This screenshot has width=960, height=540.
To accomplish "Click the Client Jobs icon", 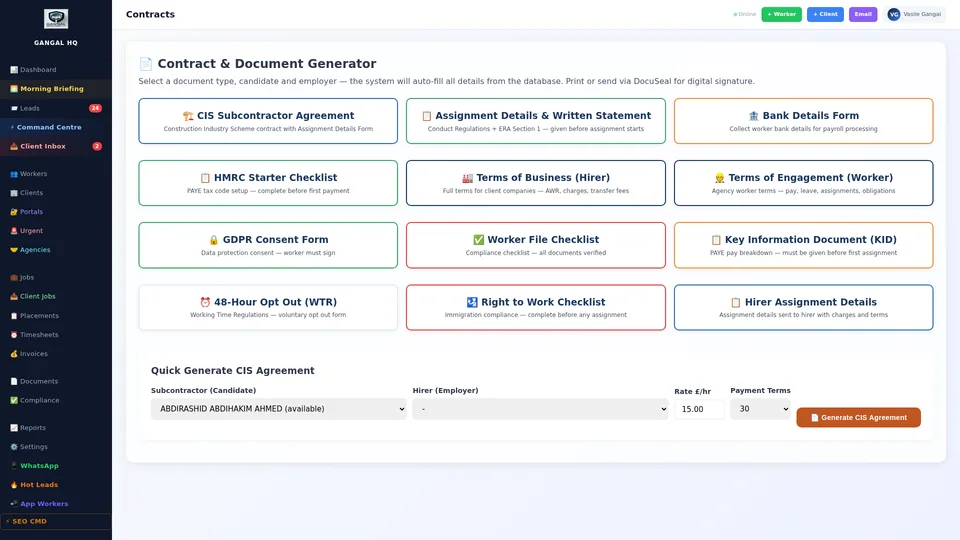I will tap(13, 296).
